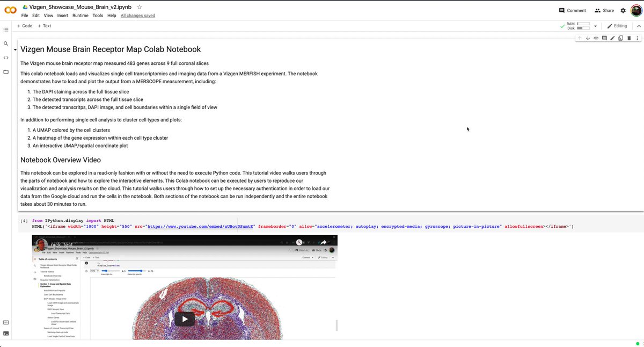Screen dimensions: 644x347
Task: Open the Files folder sidebar panel
Action: tap(6, 71)
